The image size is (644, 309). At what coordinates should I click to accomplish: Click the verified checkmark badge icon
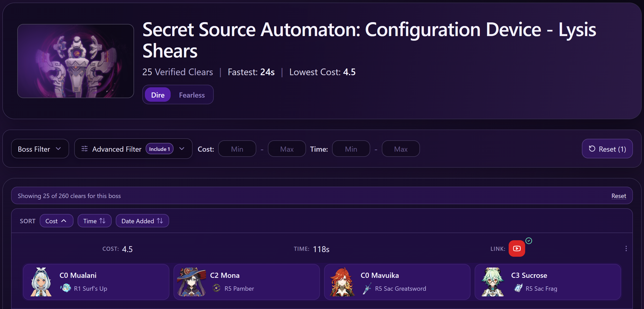click(x=529, y=241)
